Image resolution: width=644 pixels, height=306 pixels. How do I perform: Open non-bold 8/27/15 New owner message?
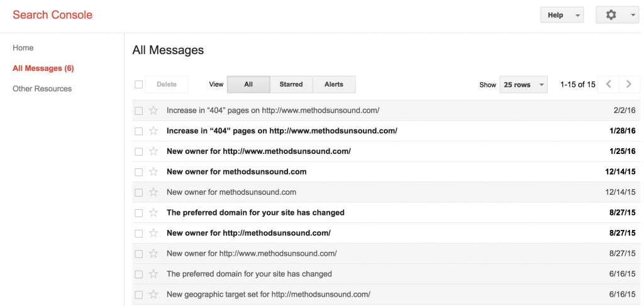[252, 254]
